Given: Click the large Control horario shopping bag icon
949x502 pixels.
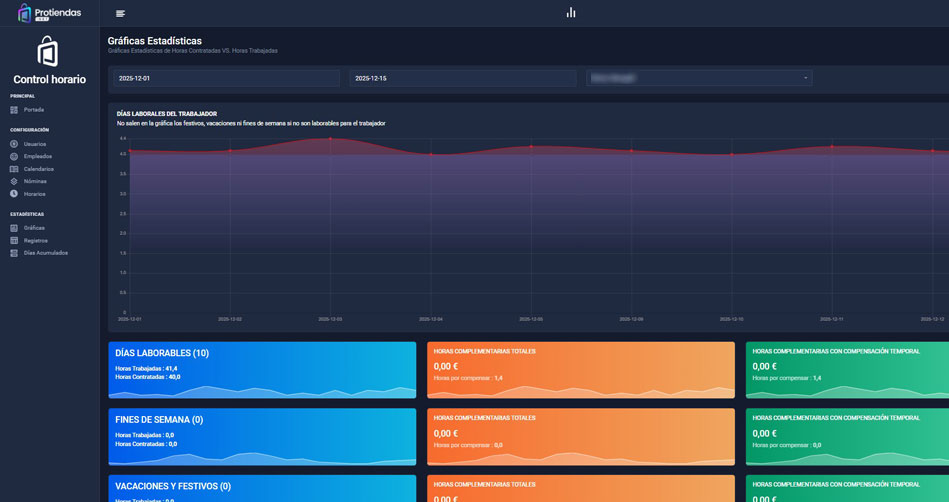Looking at the screenshot, I should click(x=48, y=51).
